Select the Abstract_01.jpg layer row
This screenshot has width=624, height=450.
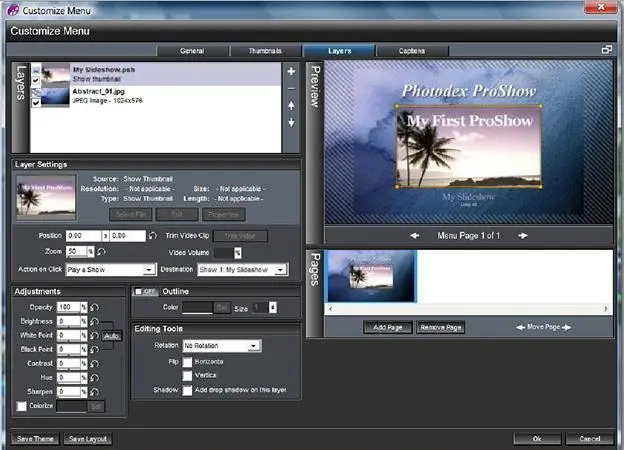pyautogui.click(x=156, y=97)
